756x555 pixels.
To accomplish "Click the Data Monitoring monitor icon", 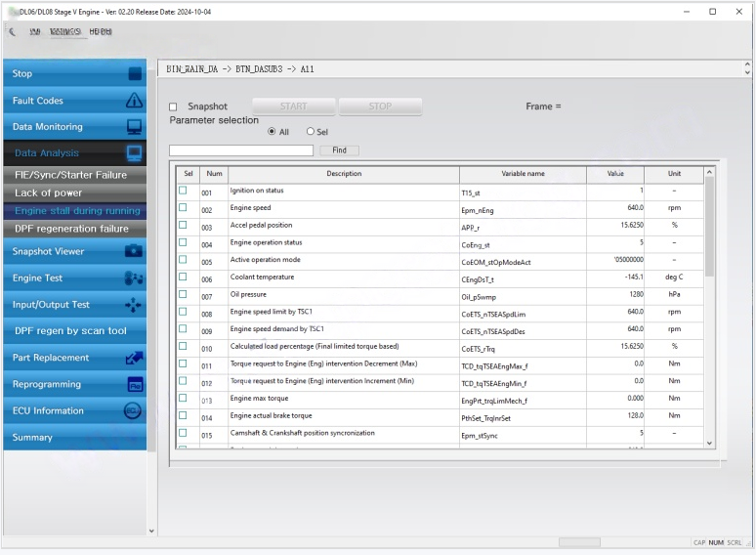I will click(x=135, y=127).
